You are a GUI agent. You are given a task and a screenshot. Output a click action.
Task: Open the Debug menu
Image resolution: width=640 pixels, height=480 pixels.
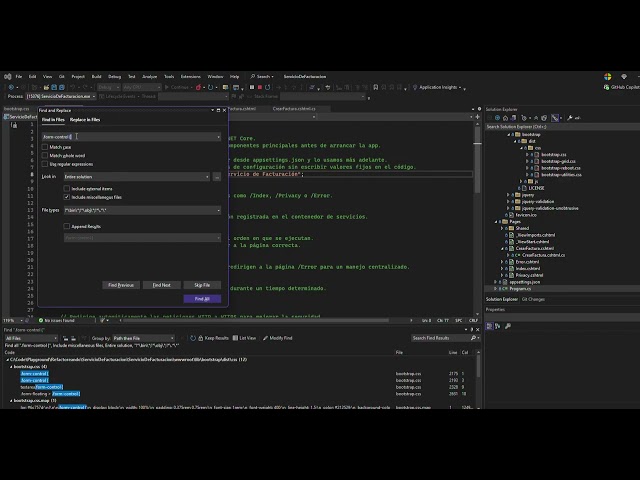(x=115, y=77)
